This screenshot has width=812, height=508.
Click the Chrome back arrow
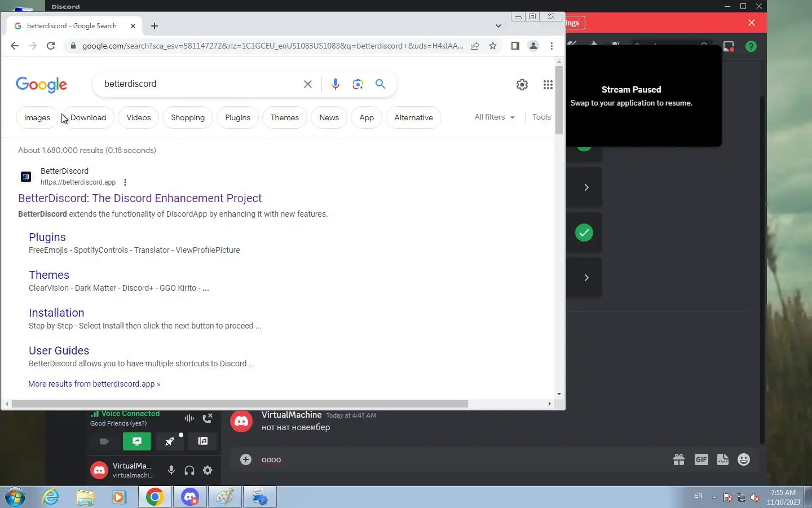pos(15,46)
